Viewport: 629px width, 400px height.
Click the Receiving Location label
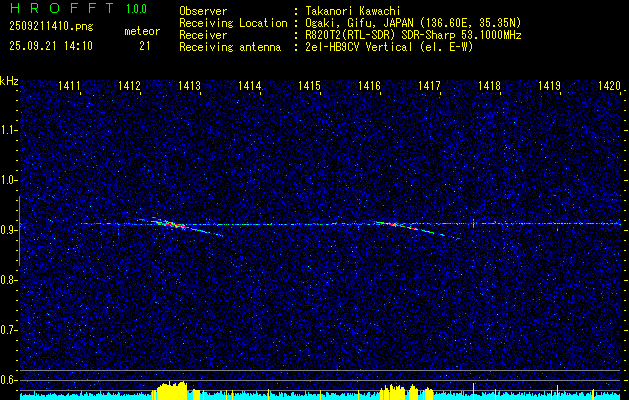click(x=233, y=23)
